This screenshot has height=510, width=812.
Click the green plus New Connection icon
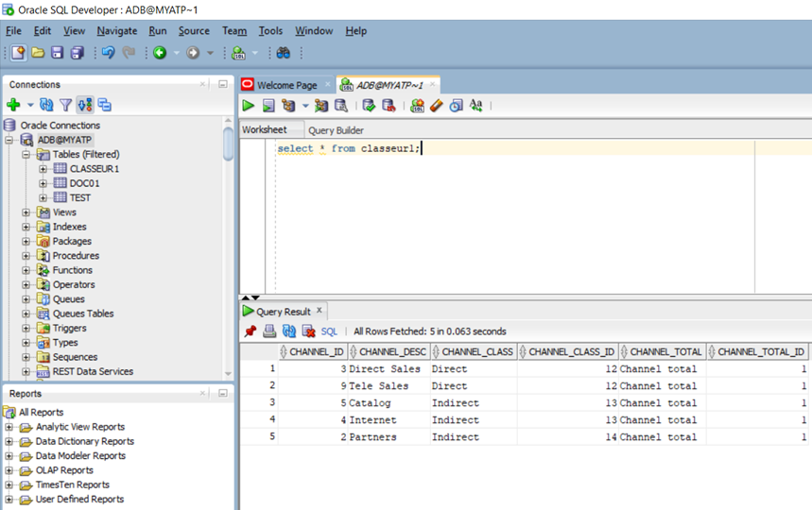pos(13,105)
